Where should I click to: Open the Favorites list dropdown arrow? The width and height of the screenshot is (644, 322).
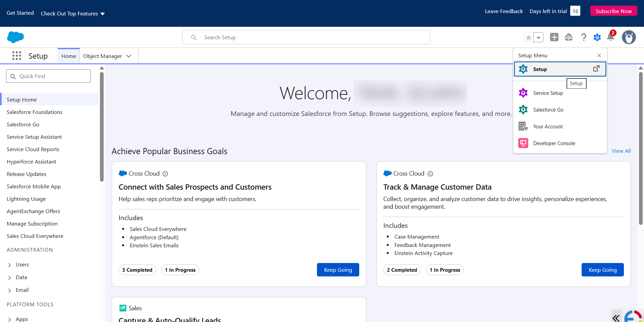coord(538,38)
